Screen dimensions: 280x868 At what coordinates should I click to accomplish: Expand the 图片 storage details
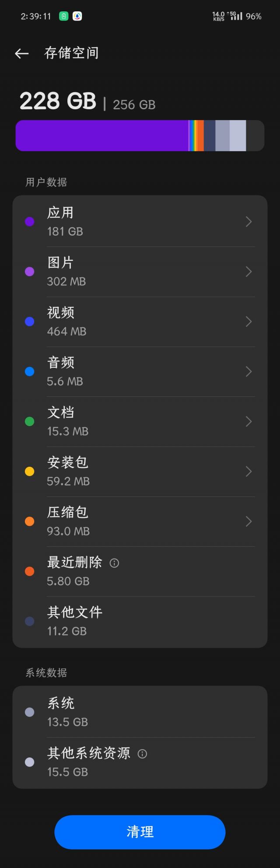[248, 271]
